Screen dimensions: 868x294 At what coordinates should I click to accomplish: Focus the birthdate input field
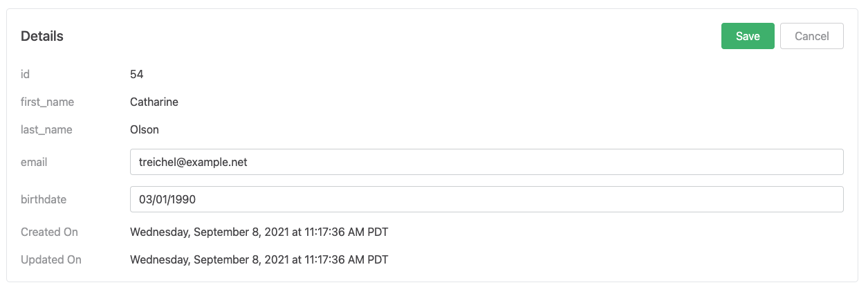[x=487, y=199]
